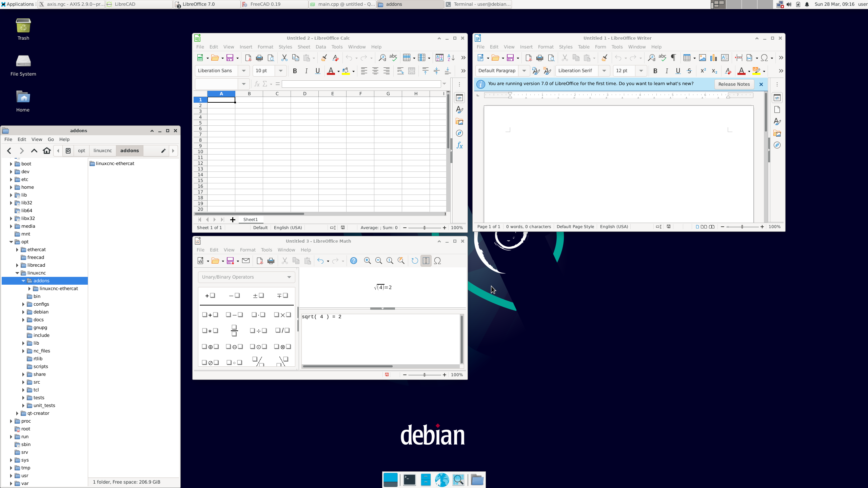Open Name Box dropdown in Calc
This screenshot has width=868, height=488.
pos(244,84)
